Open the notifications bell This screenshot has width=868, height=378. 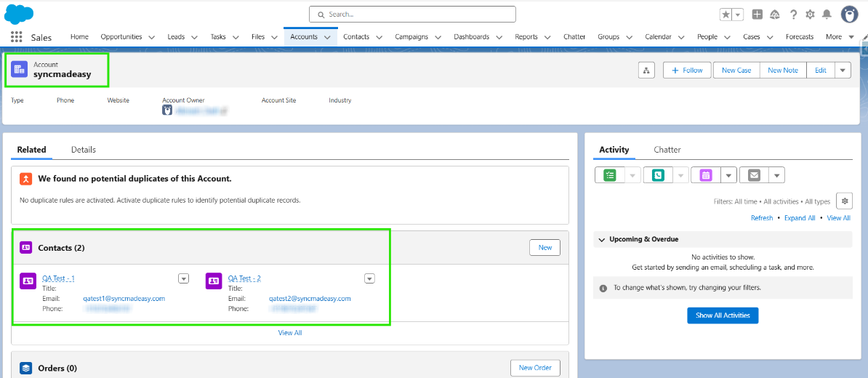click(826, 15)
